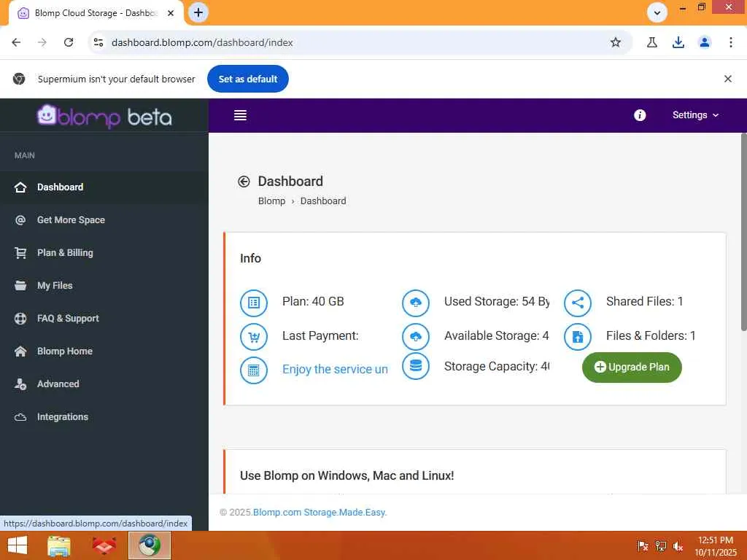Click the info icon in the purple header
Screen dimensions: 747x560
click(x=639, y=115)
